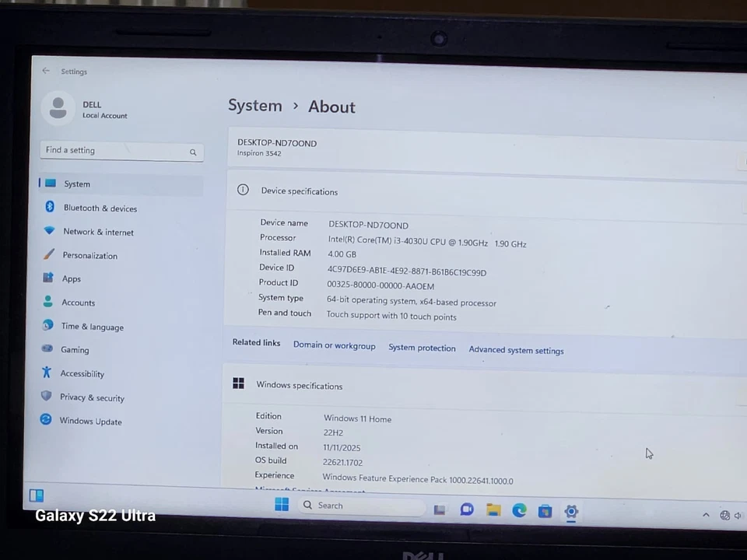This screenshot has height=560, width=747.
Task: Go to Apps settings
Action: 71,278
